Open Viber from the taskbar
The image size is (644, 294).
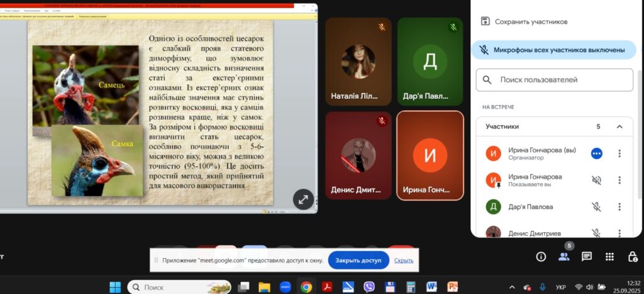pos(369,287)
